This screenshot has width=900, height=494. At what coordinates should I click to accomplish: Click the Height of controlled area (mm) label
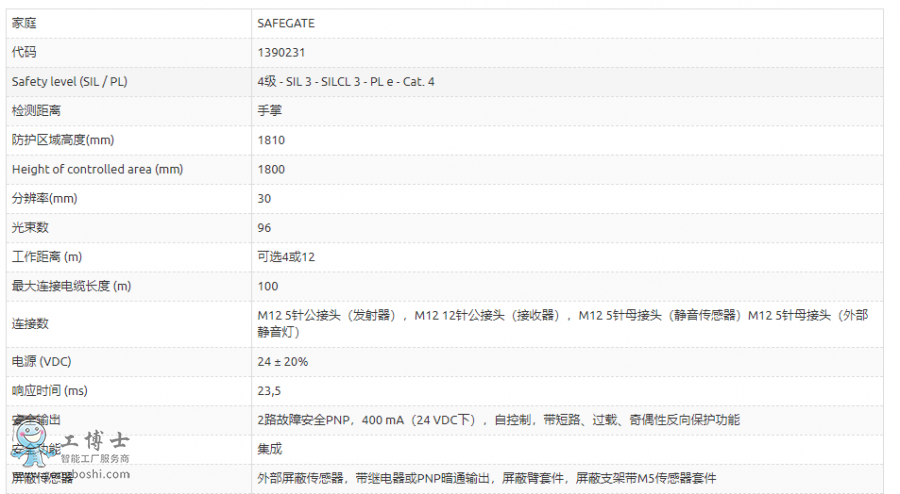click(97, 169)
